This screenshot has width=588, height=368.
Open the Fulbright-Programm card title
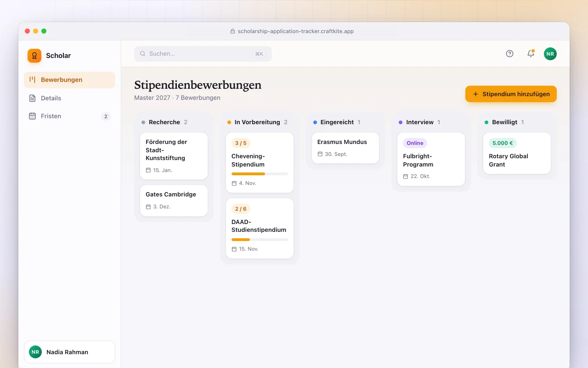(418, 160)
